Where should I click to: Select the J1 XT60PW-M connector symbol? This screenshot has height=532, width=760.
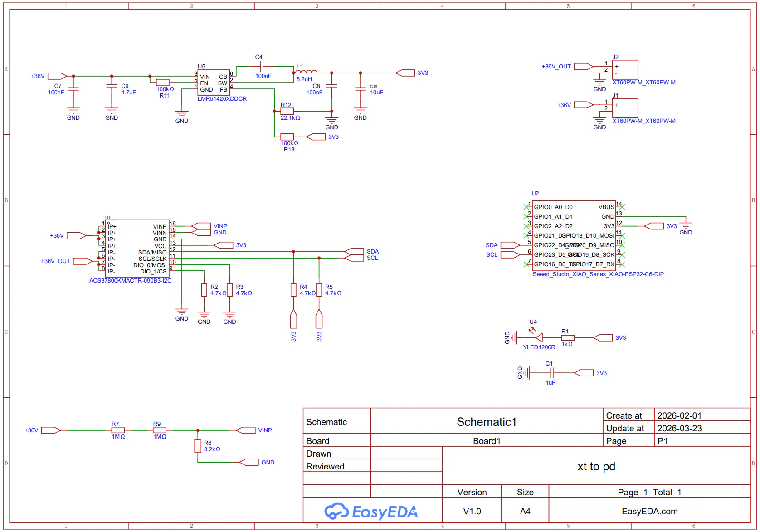coord(625,108)
